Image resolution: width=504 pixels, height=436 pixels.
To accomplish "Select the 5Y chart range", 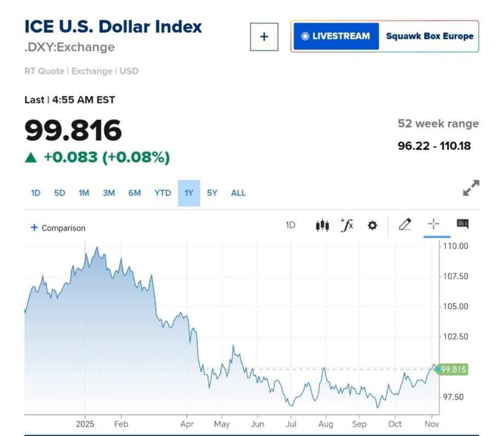I will [x=212, y=193].
